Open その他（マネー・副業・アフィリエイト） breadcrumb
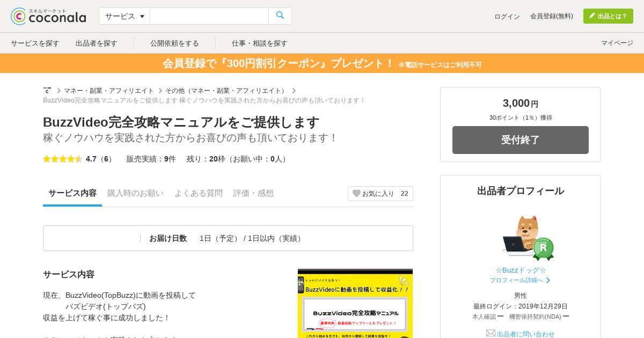 [x=226, y=91]
